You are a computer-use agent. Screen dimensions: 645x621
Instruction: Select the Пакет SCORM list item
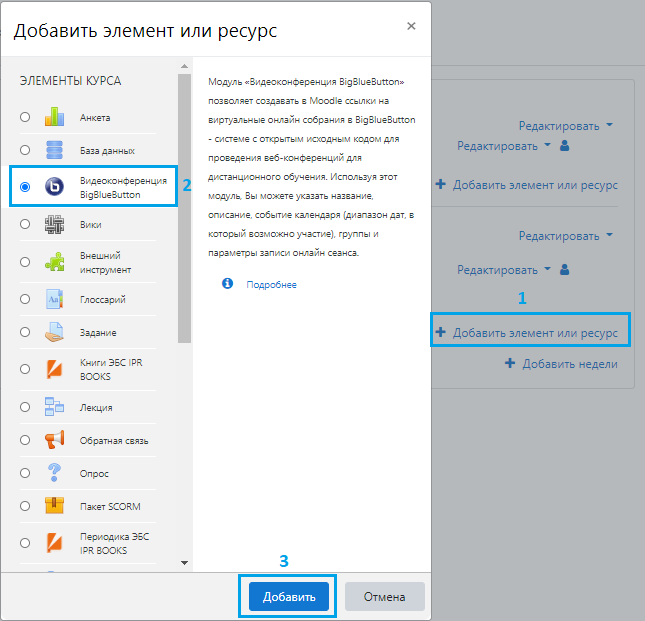coord(101,506)
